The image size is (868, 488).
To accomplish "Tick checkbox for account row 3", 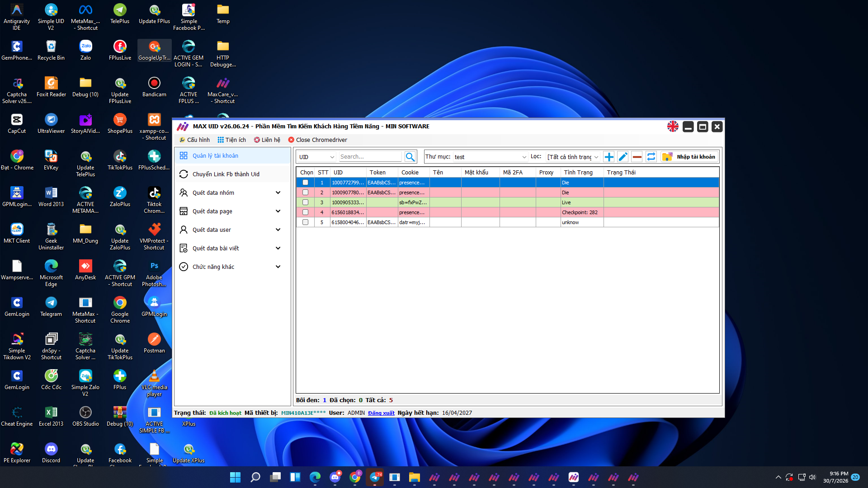I will pyautogui.click(x=305, y=202).
